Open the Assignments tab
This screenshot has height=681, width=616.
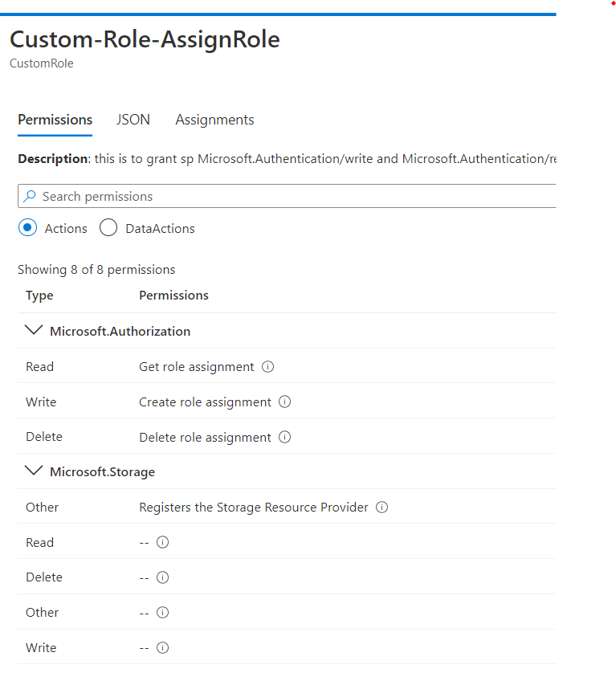pos(214,119)
